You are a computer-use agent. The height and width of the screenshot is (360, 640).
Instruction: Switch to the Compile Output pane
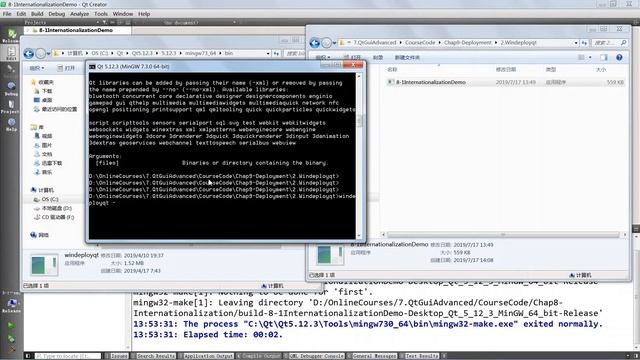tap(260, 356)
